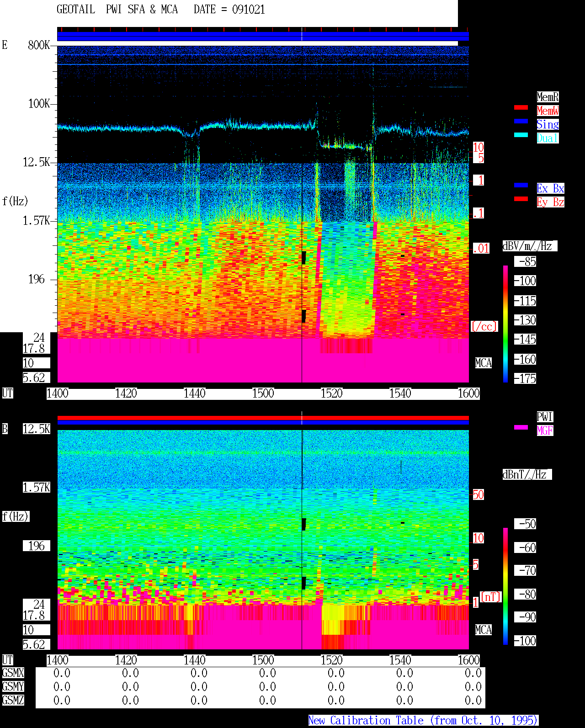Screen dimensions: 585x728
Task: Pick the red Ey Bz swatch
Action: 521,199
